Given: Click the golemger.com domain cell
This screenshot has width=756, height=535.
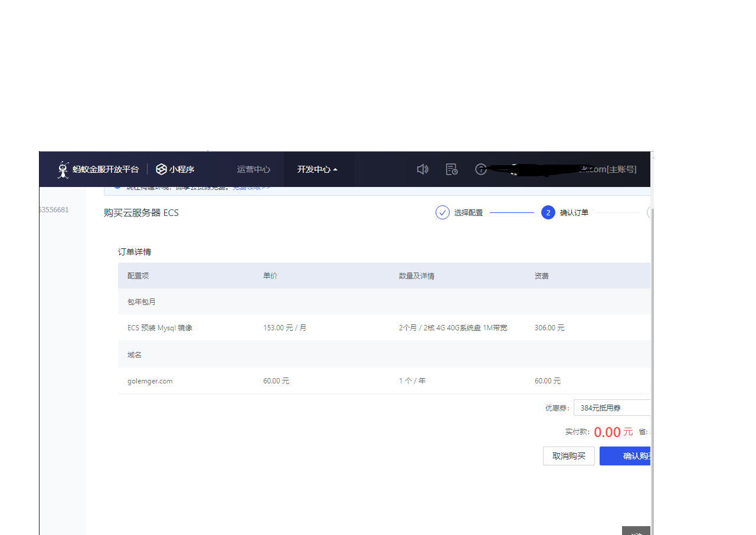Looking at the screenshot, I should click(x=150, y=381).
